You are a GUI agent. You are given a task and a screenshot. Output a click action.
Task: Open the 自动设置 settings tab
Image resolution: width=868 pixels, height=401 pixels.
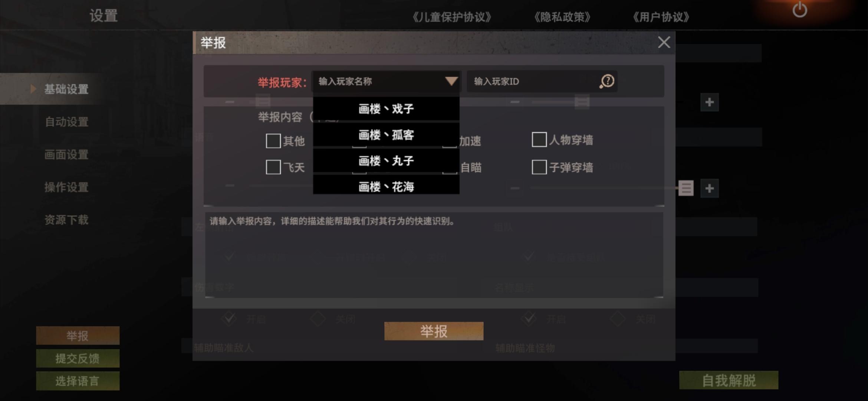coord(66,122)
